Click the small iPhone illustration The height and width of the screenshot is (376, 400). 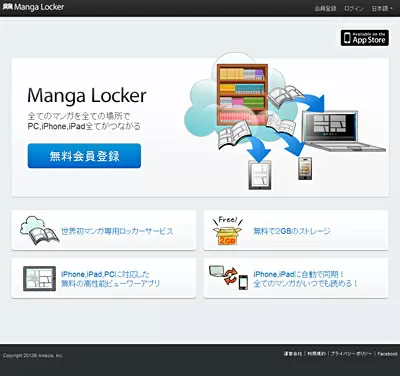pos(305,169)
